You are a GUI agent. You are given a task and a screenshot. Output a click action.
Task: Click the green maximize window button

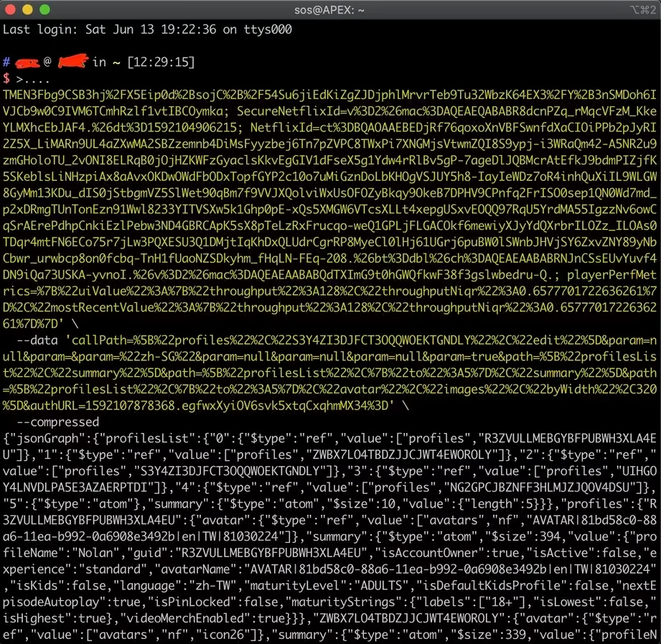pos(44,10)
